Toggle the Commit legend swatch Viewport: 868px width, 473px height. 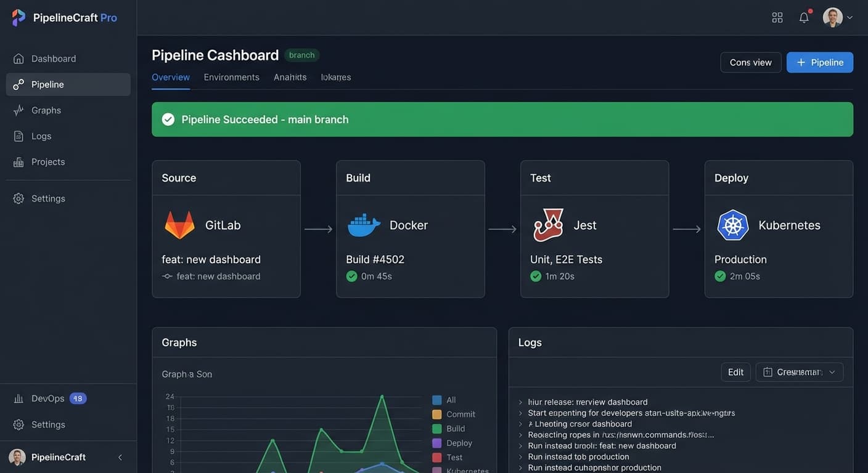[x=437, y=414]
